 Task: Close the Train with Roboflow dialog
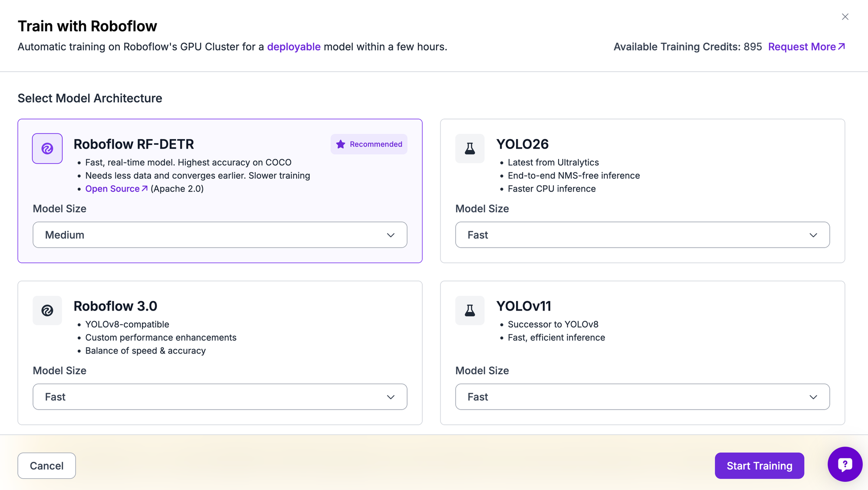pyautogui.click(x=845, y=17)
